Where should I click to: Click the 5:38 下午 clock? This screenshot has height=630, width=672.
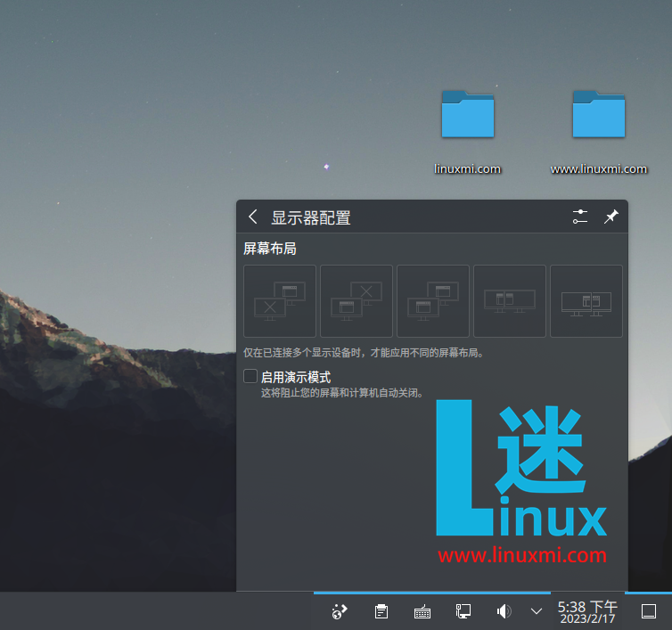click(x=587, y=612)
